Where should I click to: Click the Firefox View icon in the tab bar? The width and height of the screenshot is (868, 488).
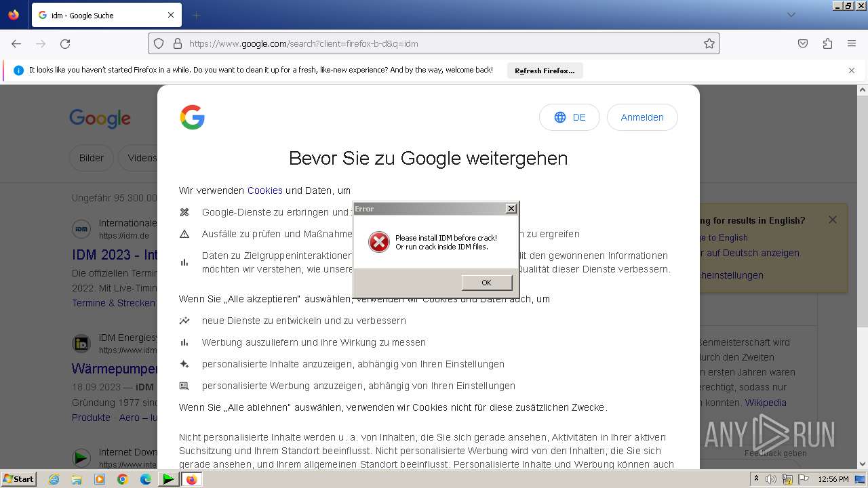(x=14, y=15)
